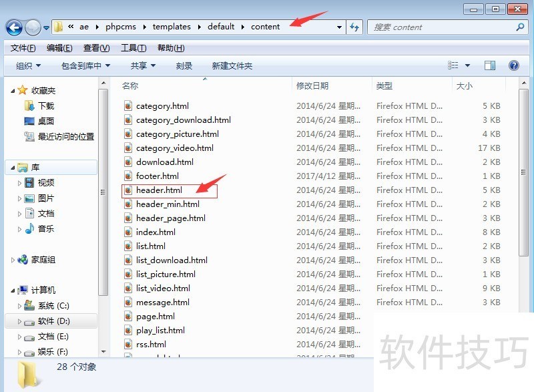
Task: Expand the Videos (视频) library node
Action: [x=19, y=183]
